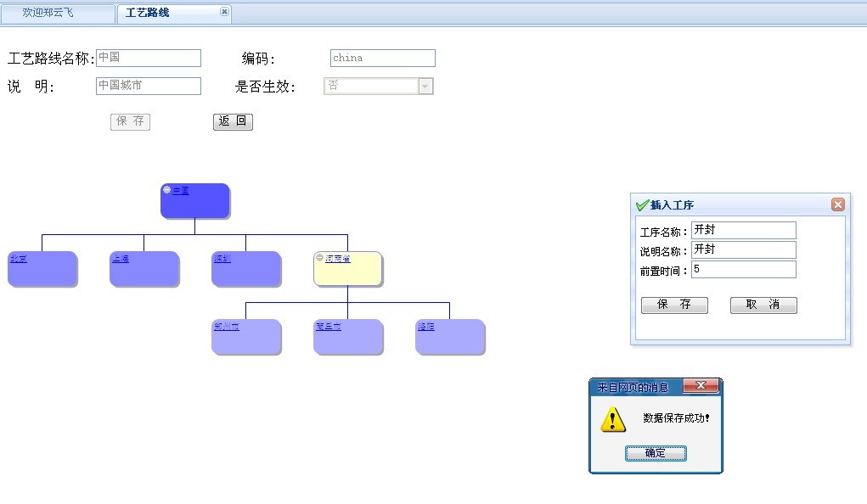Open the 是否生效 dropdown arrow
Screen dimensions: 867x504
[425, 87]
